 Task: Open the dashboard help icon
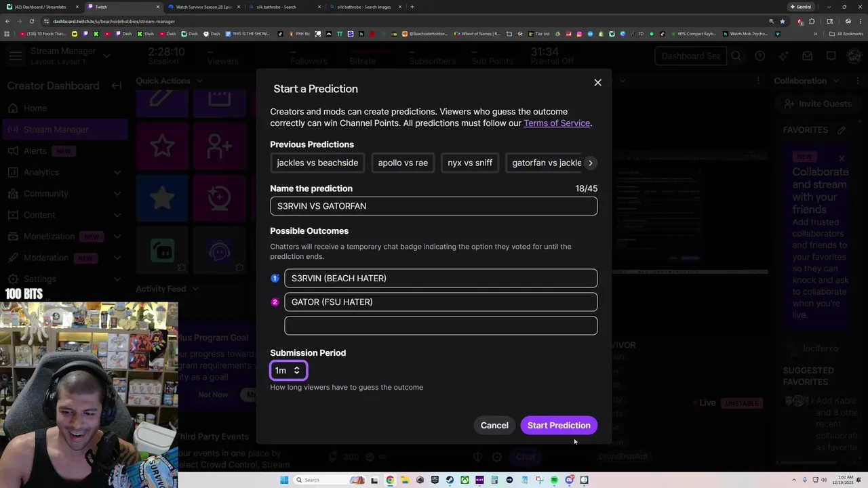pyautogui.click(x=760, y=56)
